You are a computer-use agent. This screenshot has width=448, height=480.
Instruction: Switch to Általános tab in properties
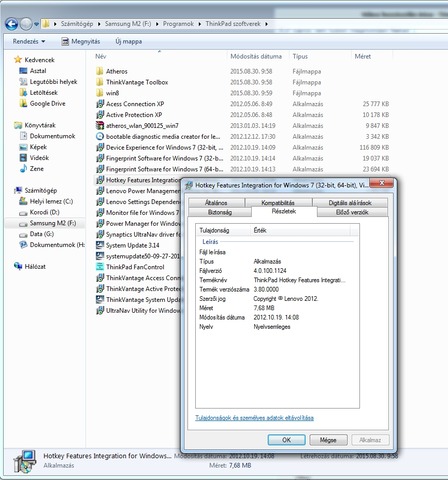pos(216,202)
